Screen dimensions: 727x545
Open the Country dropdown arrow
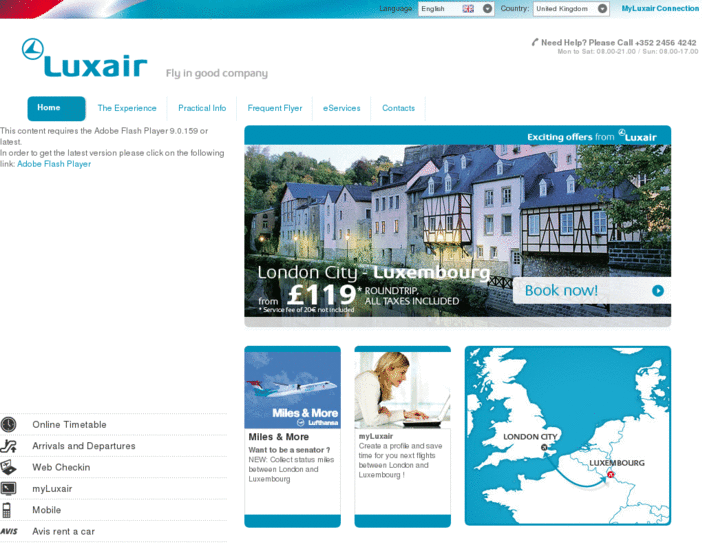pyautogui.click(x=602, y=8)
